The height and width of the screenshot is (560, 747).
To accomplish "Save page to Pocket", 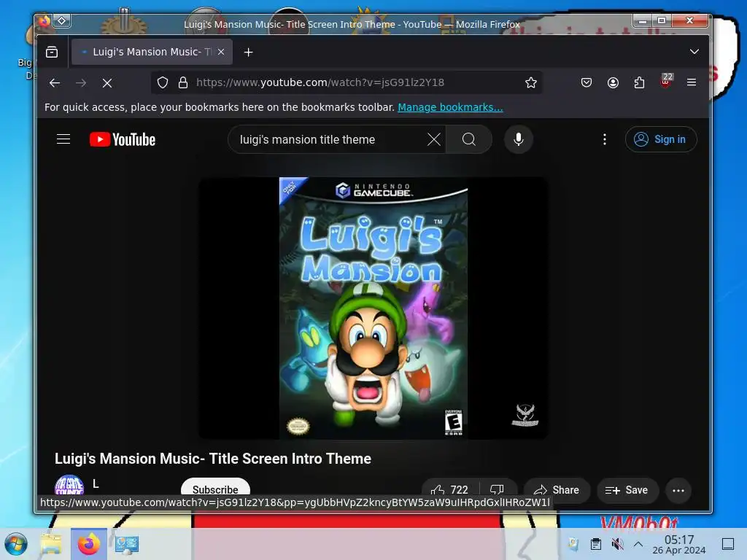I will (x=587, y=82).
